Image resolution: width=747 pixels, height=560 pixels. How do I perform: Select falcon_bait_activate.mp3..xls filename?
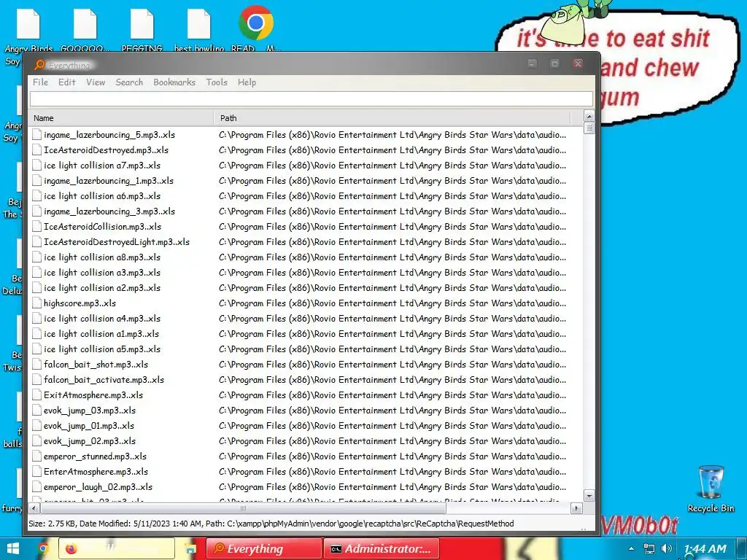[104, 379]
